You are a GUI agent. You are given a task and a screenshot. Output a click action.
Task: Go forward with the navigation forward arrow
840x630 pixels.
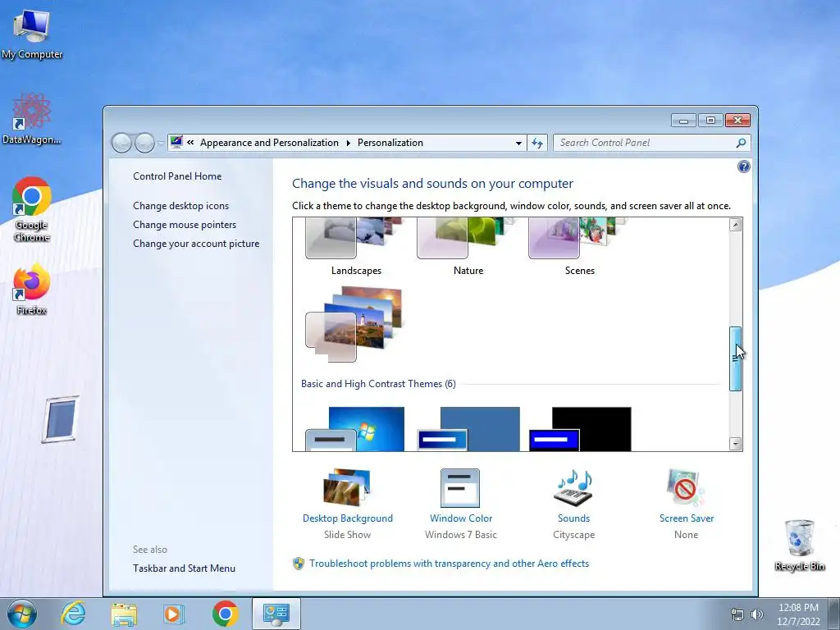coord(144,143)
